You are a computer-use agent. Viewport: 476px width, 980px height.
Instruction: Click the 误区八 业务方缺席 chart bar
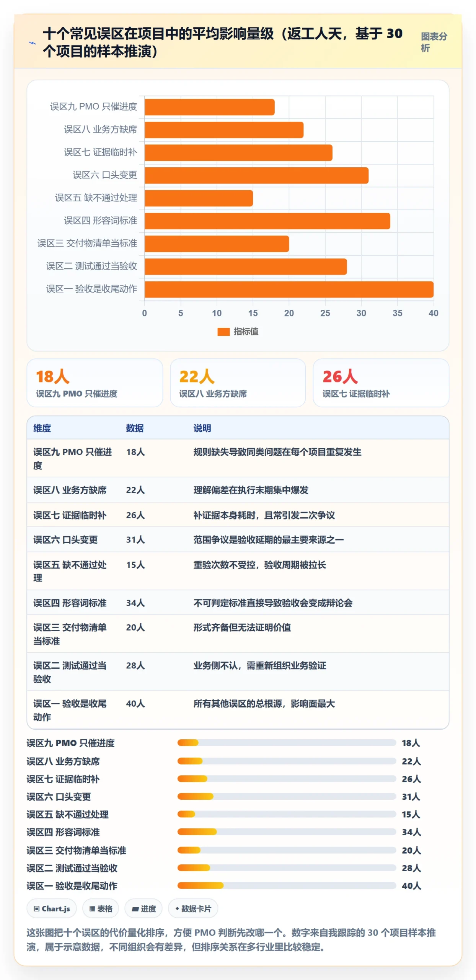click(224, 130)
